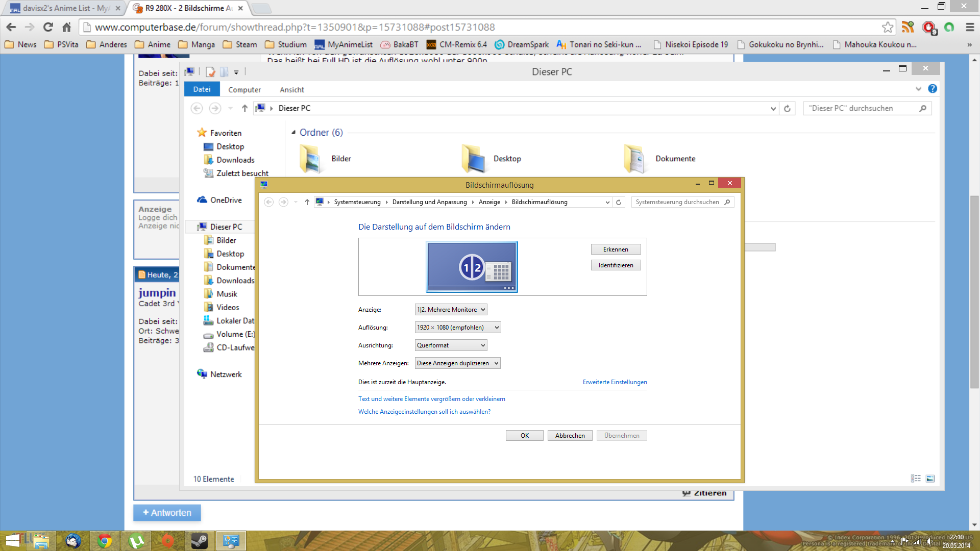Click refresh icon in Bildschirmauflösung address bar
The image size is (980, 551).
pos(619,202)
